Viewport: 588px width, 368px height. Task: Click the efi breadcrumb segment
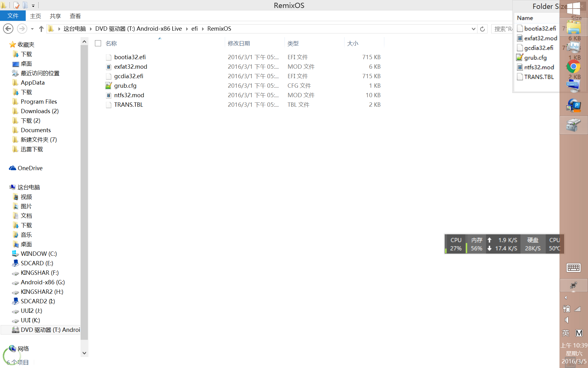click(194, 29)
